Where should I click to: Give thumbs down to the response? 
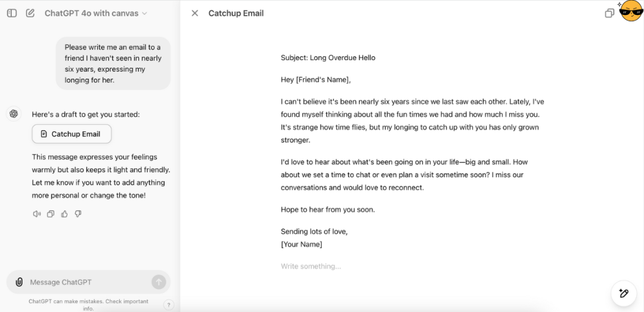pos(78,214)
